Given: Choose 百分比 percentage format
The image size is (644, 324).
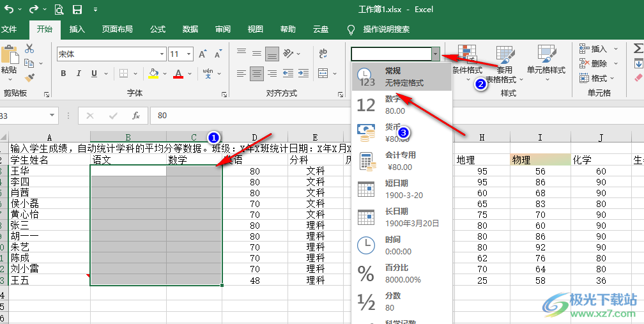Looking at the screenshot, I should pos(402,274).
